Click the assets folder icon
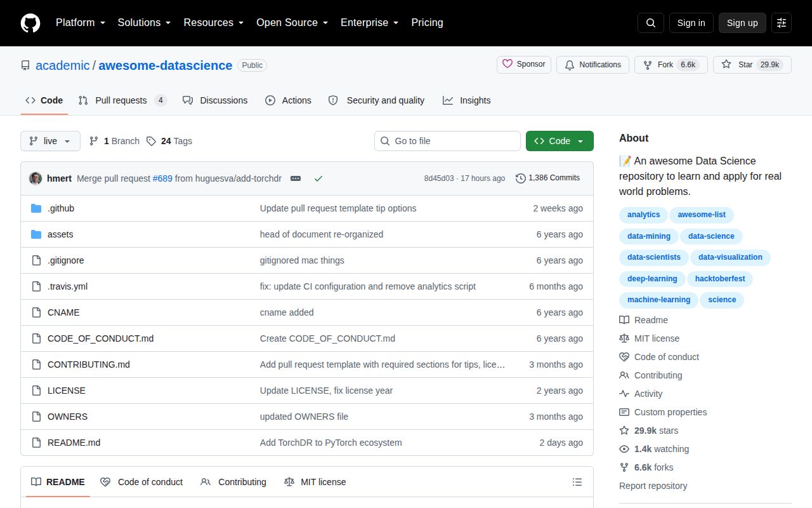The width and height of the screenshot is (812, 508). [36, 234]
